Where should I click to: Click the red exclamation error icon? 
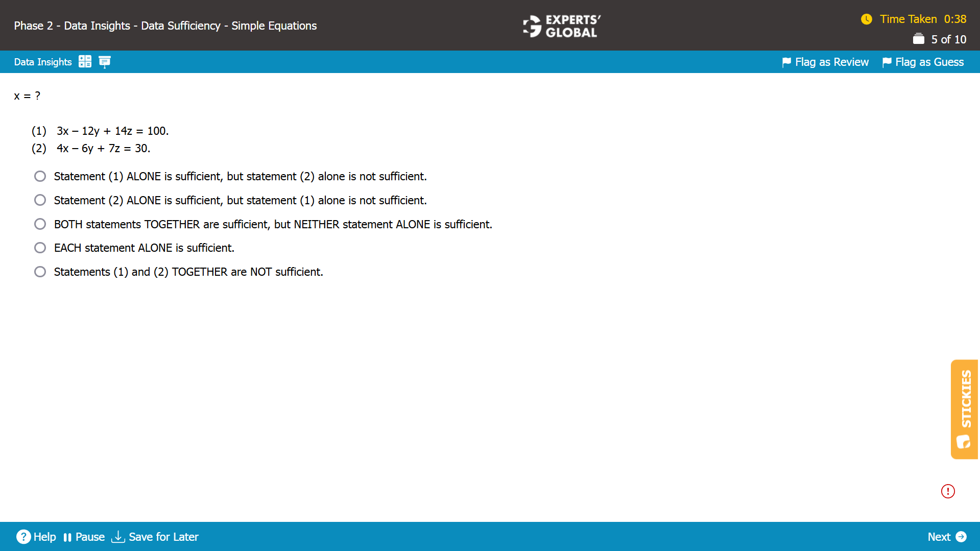pyautogui.click(x=947, y=491)
